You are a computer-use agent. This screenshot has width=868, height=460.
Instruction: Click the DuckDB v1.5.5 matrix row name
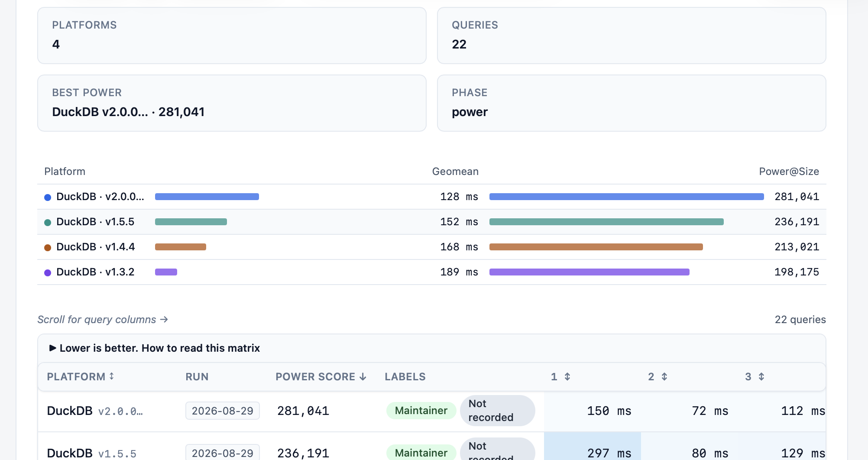pos(91,453)
